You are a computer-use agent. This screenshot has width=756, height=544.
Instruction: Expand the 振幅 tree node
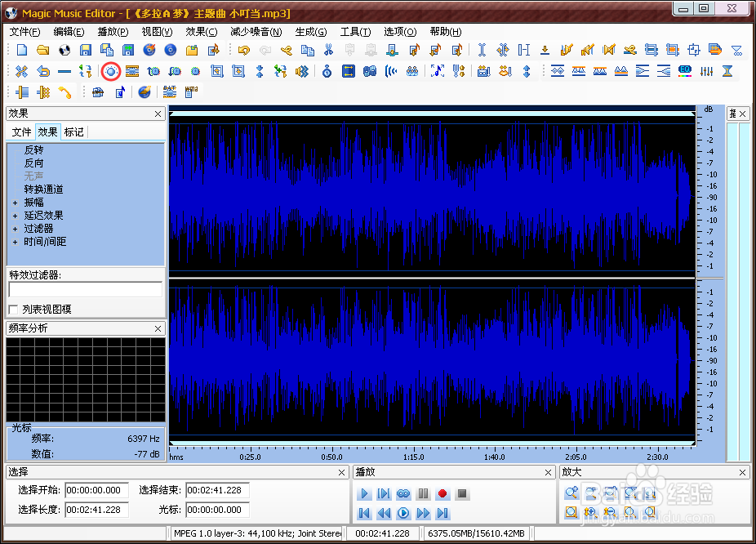pos(15,203)
